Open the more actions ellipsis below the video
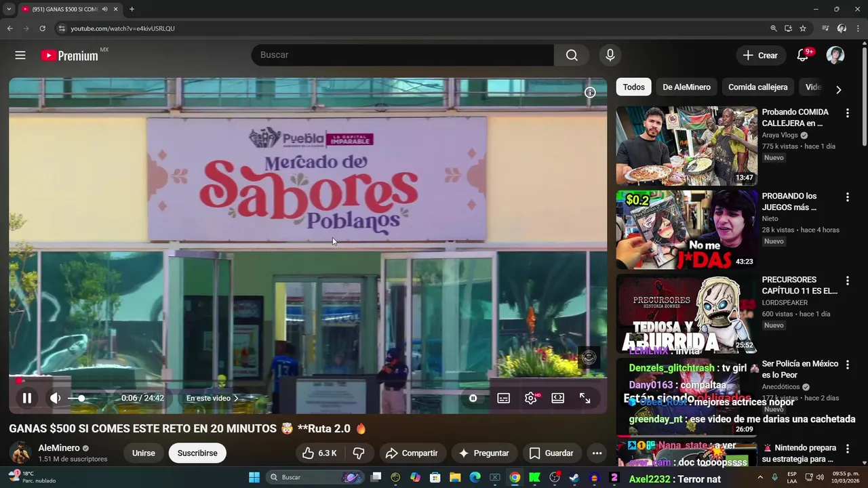Screen dimensions: 868x488 [x=597, y=453]
